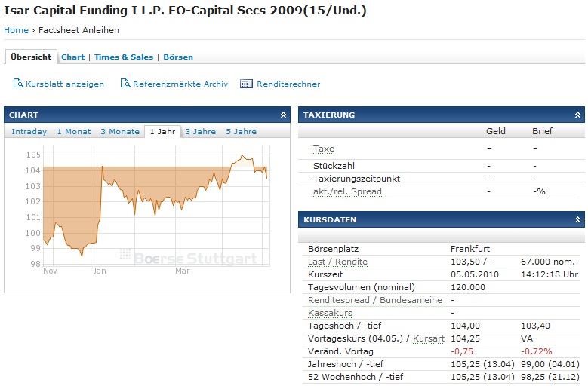Go to Home breadcrumb link
Viewport: 588px width, 389px height.
coord(16,30)
